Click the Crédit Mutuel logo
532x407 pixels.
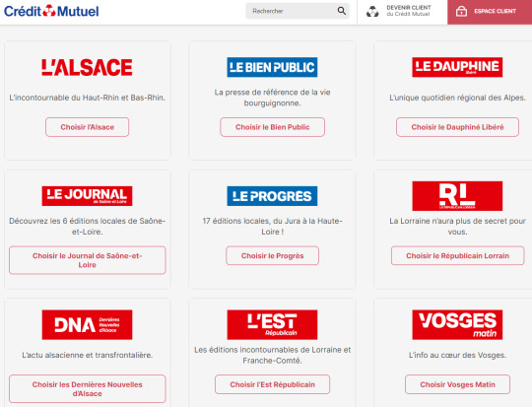tap(51, 11)
